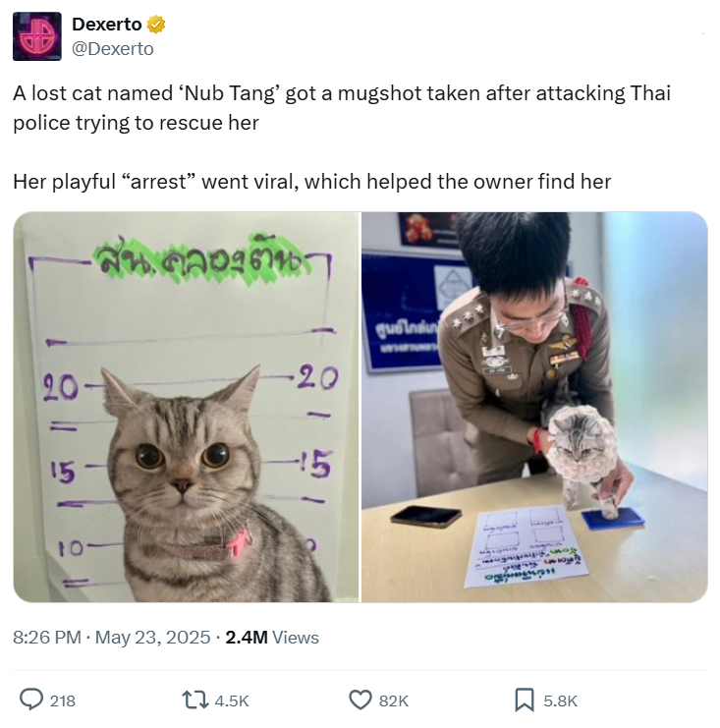This screenshot has height=728, width=720.
Task: Click the gold verified badge
Action: 156,25
